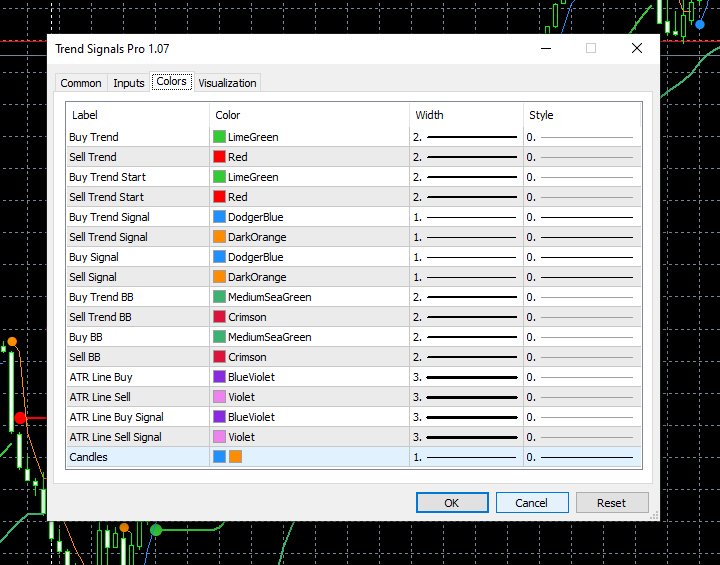This screenshot has height=565, width=720.
Task: Select the Buy Trend BB label
Action: (101, 297)
